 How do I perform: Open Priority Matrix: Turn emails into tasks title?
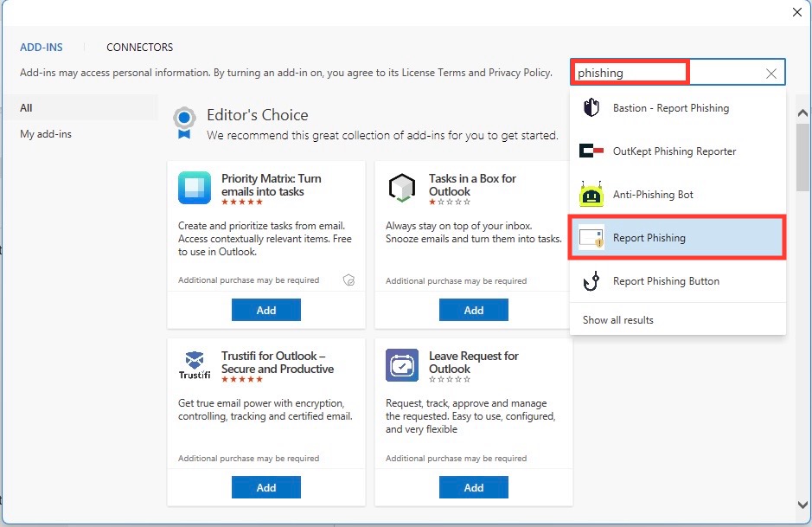coord(272,185)
